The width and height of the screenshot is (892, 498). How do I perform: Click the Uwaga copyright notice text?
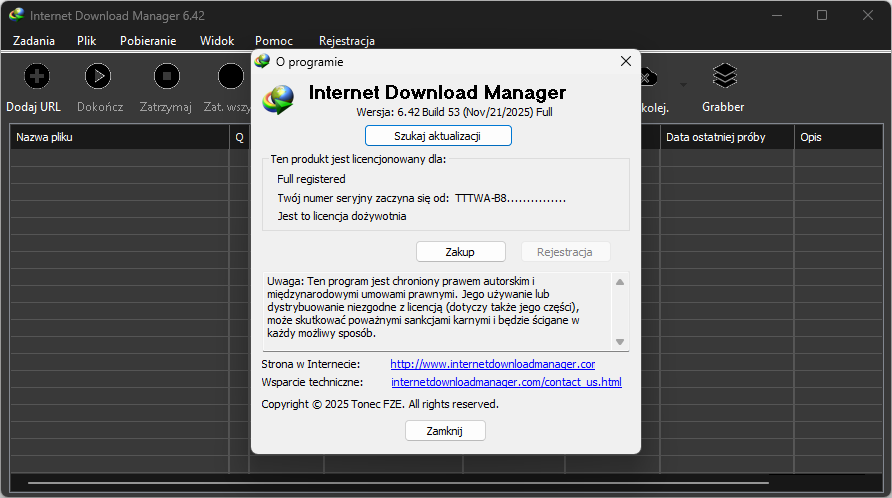click(423, 307)
